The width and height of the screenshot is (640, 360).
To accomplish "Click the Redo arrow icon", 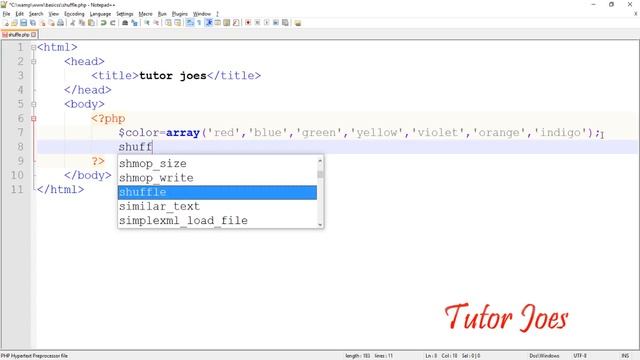I will click(x=112, y=23).
